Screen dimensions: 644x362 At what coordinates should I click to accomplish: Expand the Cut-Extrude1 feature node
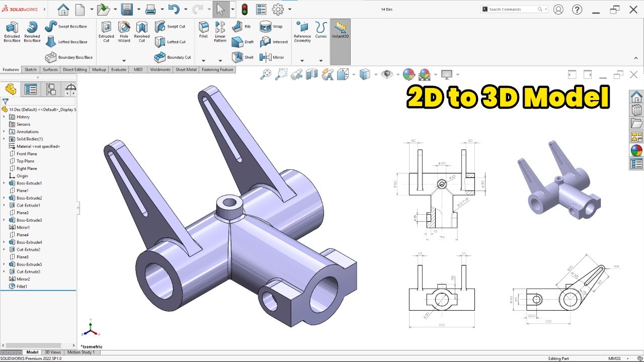pyautogui.click(x=4, y=205)
